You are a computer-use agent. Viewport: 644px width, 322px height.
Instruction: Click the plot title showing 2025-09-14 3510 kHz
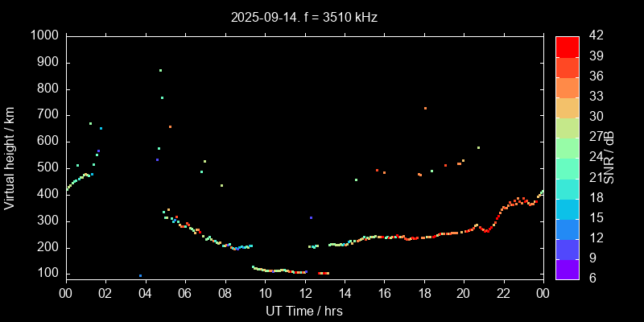pos(304,16)
